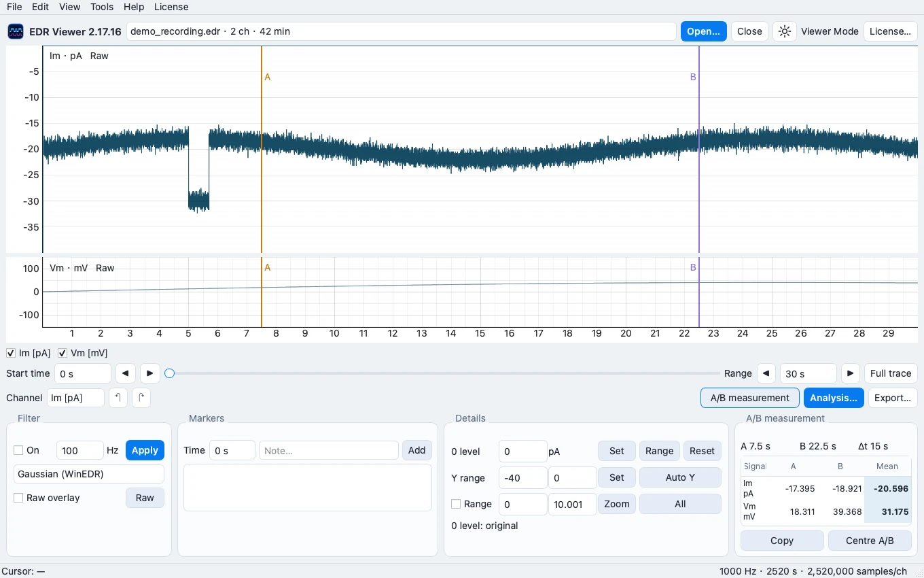This screenshot has height=578, width=924.
Task: Click Auto Y button
Action: tap(680, 477)
